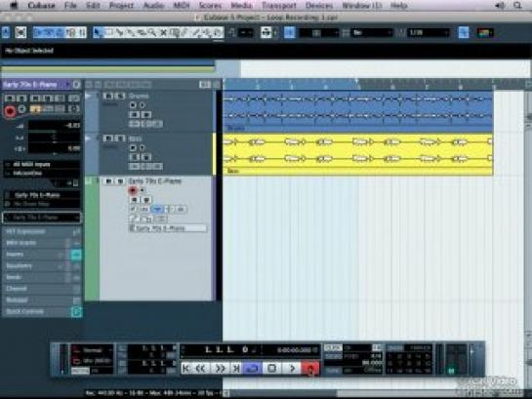Select the Range Selection tool
The height and width of the screenshot is (399, 532).
pos(108,33)
